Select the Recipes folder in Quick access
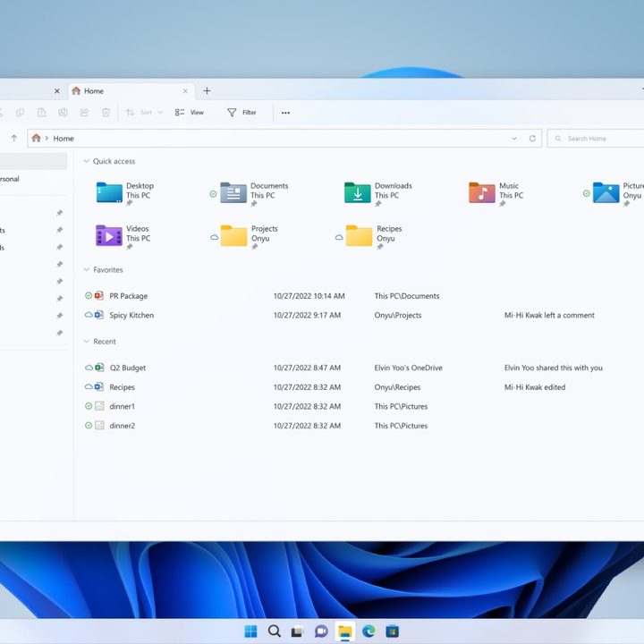This screenshot has height=644, width=644. [x=374, y=235]
